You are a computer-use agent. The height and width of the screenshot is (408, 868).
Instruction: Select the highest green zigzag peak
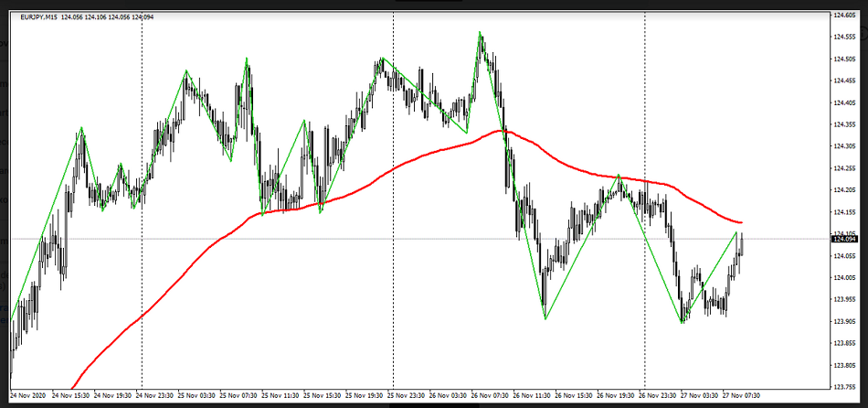[481, 33]
